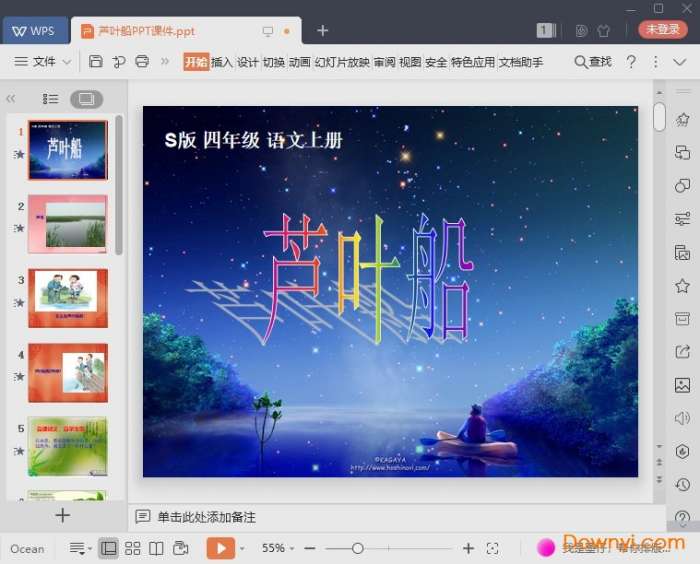The height and width of the screenshot is (564, 700).
Task: Fit slide to window icon
Action: (x=492, y=548)
